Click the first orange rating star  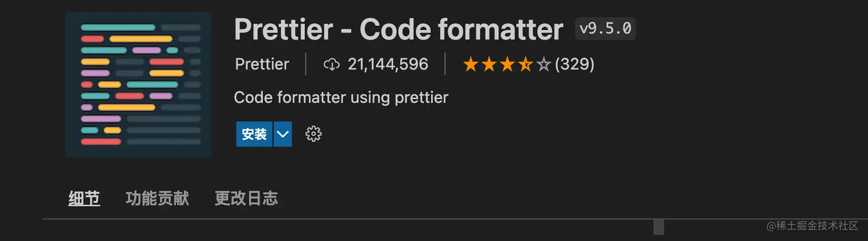click(471, 64)
